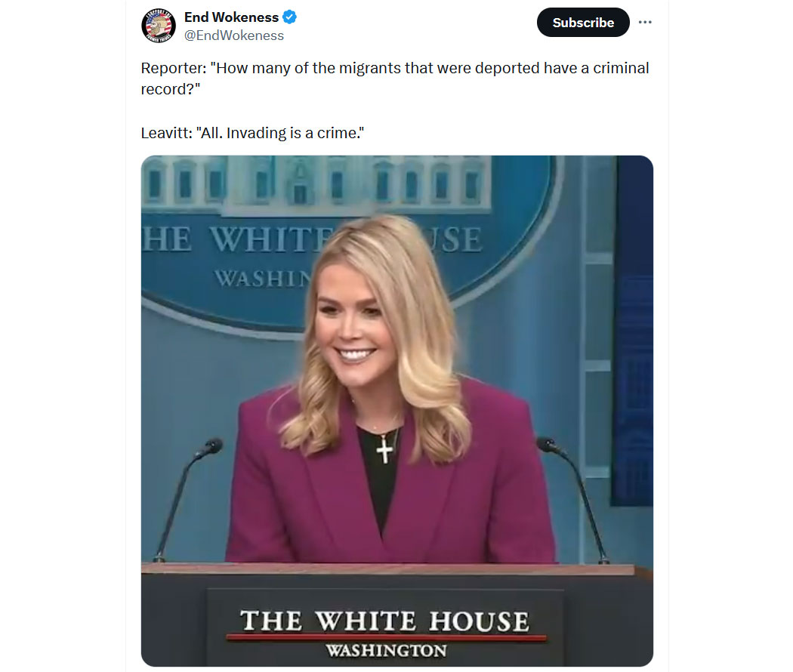Click the right podium microphone in video
Viewport: 793px width, 672px height.
[573, 500]
